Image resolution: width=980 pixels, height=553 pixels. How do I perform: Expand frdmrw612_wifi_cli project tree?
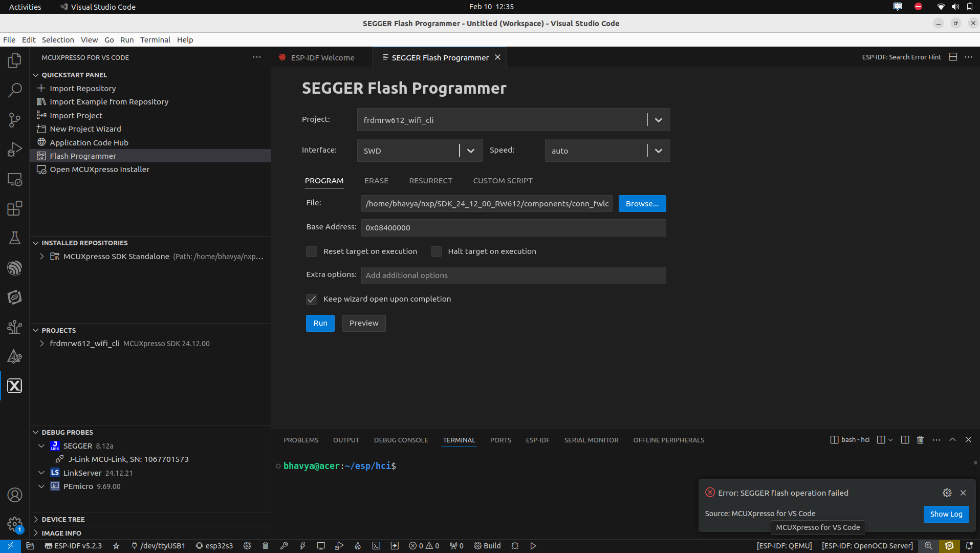(42, 344)
